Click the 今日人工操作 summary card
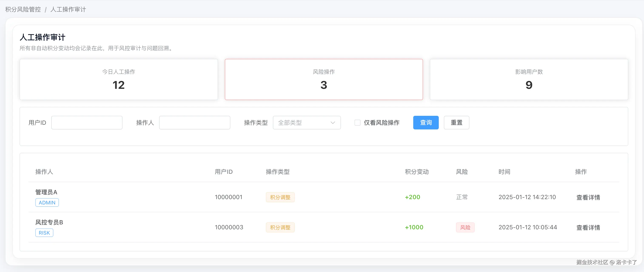Image resolution: width=644 pixels, height=272 pixels. [118, 79]
